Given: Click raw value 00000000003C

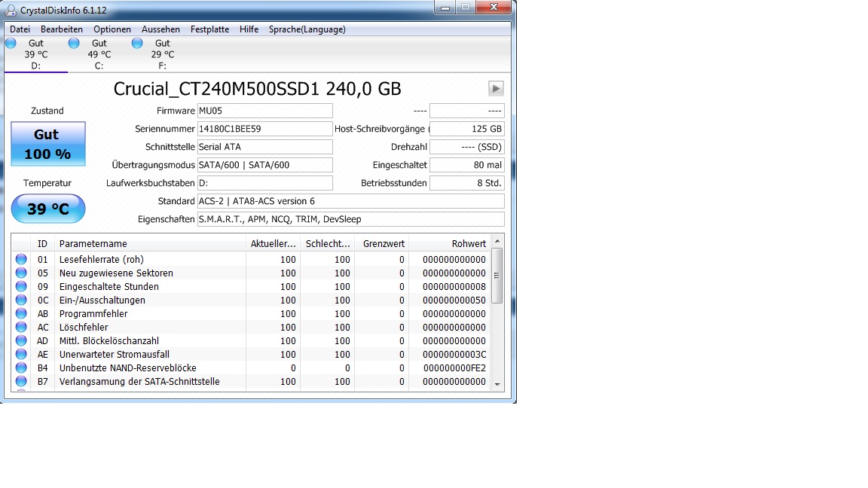Looking at the screenshot, I should click(454, 354).
